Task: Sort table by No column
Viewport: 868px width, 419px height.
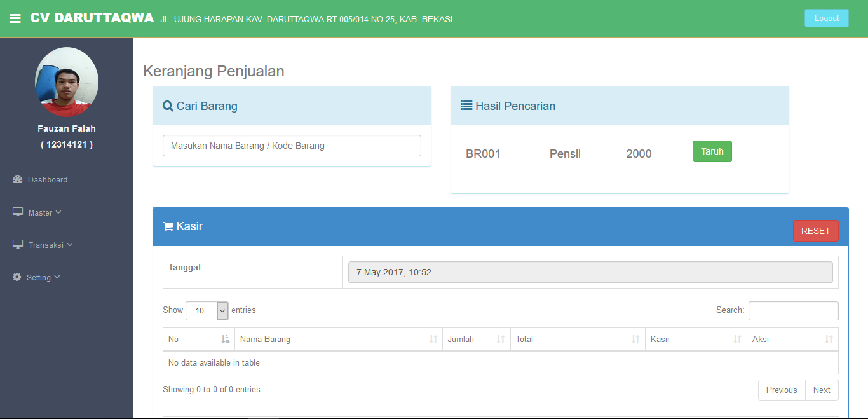Action: [199, 340]
